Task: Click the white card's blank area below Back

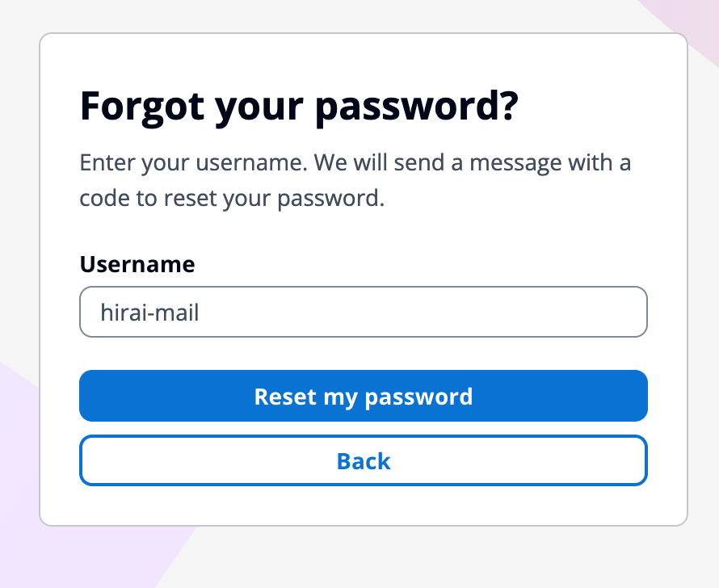Action: (x=363, y=506)
